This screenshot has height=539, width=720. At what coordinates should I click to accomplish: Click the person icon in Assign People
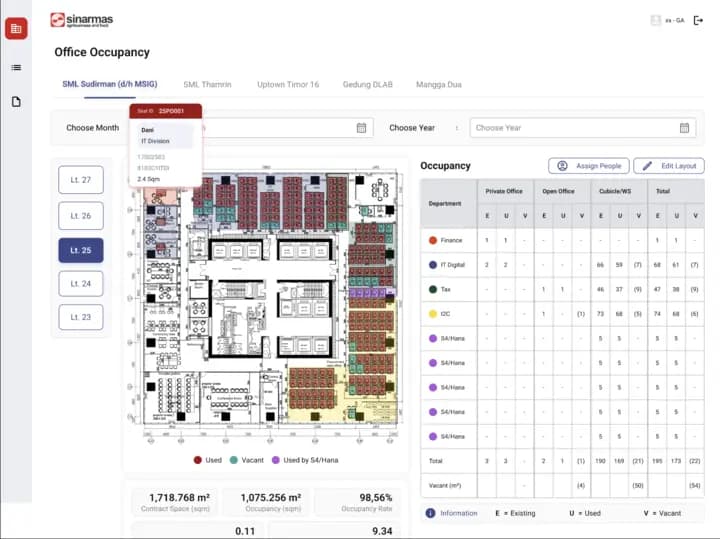pyautogui.click(x=562, y=166)
